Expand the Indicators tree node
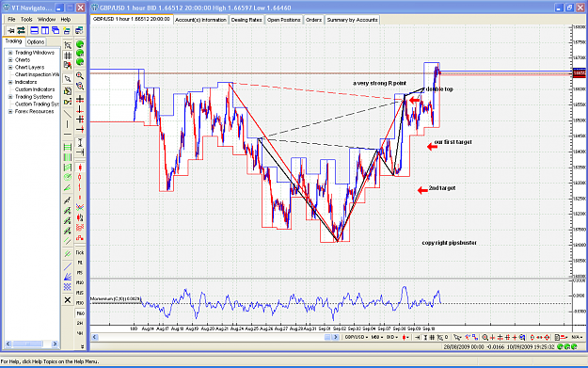Viewport: 588px width, 368px height. click(10, 82)
